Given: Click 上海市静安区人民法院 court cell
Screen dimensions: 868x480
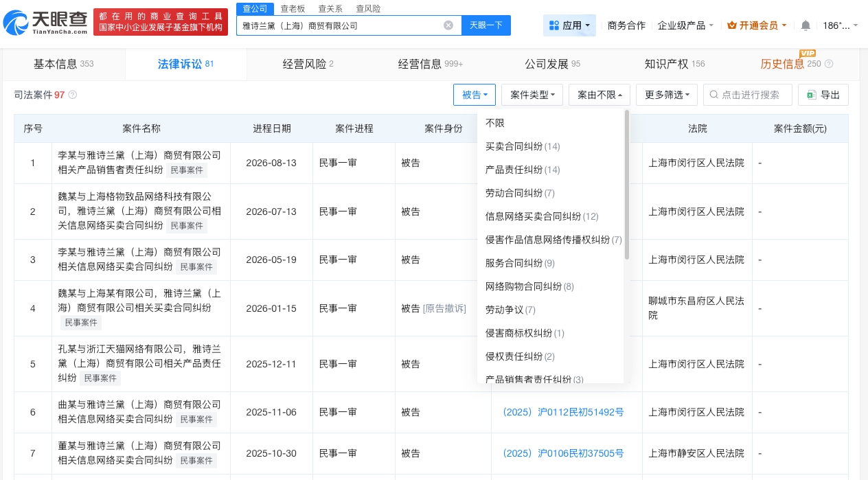Looking at the screenshot, I should click(x=696, y=453).
